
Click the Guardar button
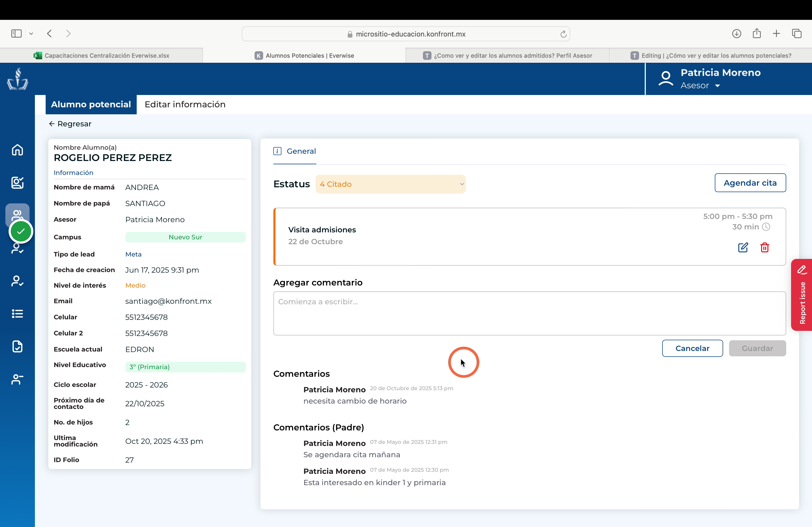pyautogui.click(x=757, y=348)
